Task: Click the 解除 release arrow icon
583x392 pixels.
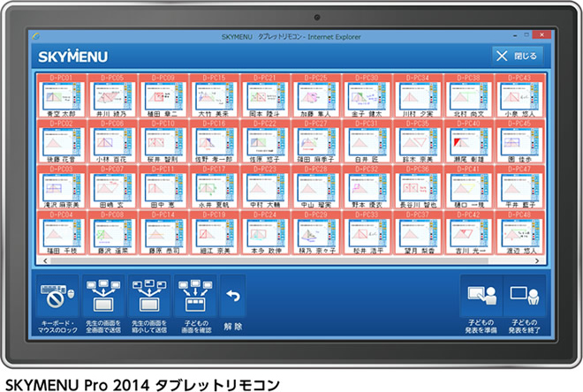Action: (x=233, y=296)
